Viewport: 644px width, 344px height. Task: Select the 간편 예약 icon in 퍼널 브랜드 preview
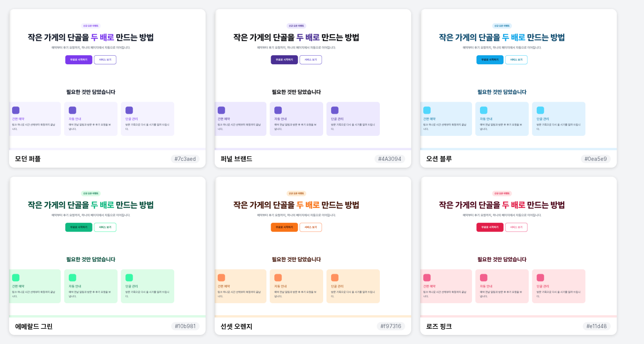point(221,110)
